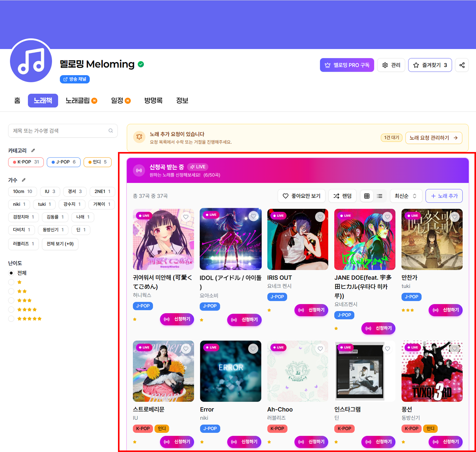Heart the JANE DOE song card
Viewport: 476px width, 452px height.
[x=387, y=217]
